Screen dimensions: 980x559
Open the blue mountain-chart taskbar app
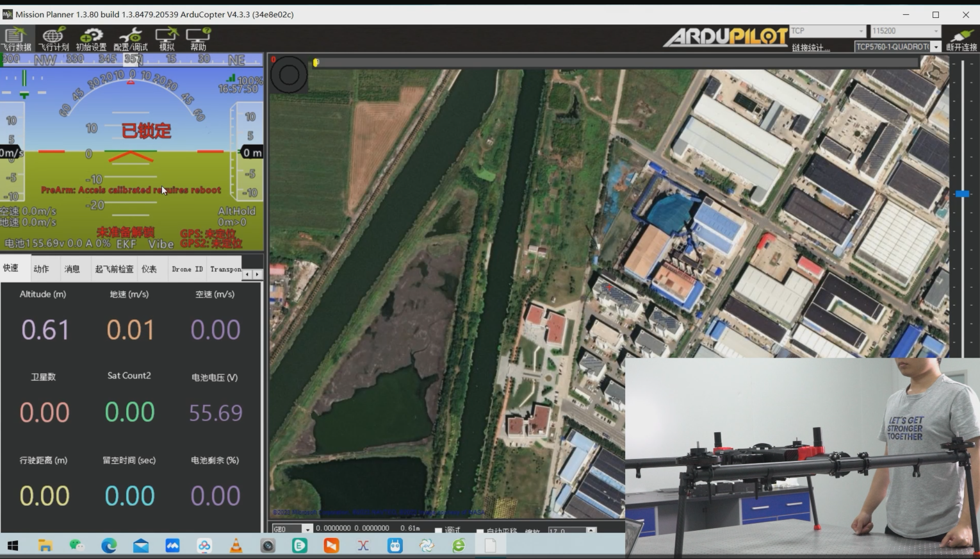coord(172,546)
